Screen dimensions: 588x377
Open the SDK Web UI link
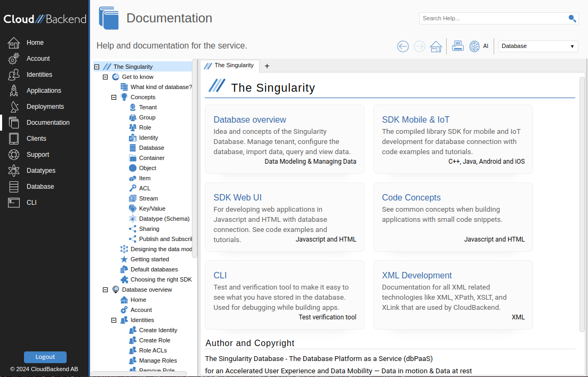(x=238, y=198)
